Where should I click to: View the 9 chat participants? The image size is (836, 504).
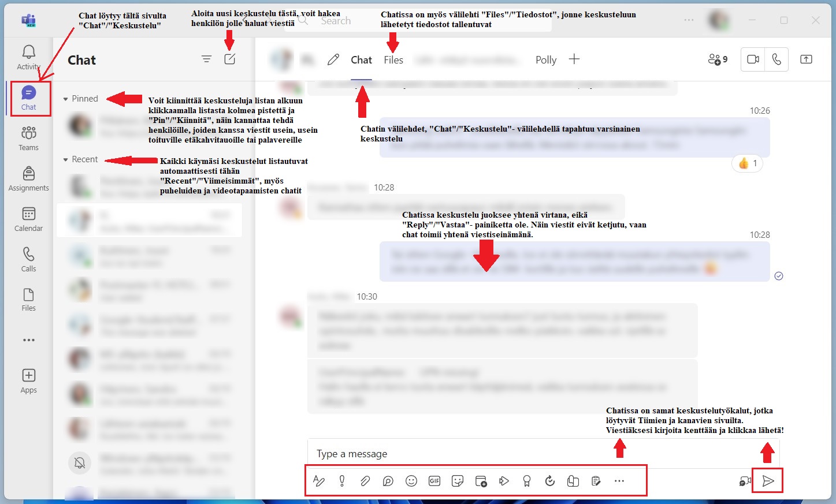[x=718, y=59]
